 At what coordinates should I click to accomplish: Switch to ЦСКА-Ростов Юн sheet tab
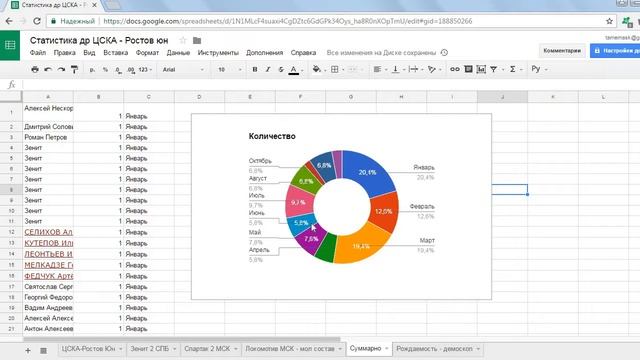(x=88, y=349)
